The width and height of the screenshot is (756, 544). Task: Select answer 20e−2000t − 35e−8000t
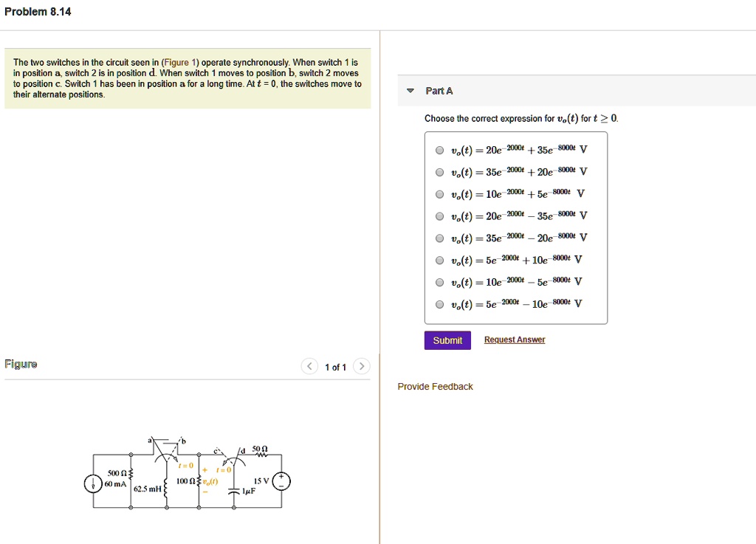tap(439, 216)
